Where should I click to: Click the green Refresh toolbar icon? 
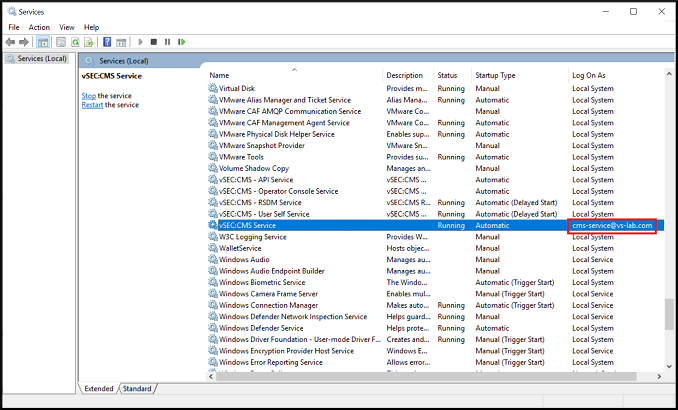click(75, 42)
